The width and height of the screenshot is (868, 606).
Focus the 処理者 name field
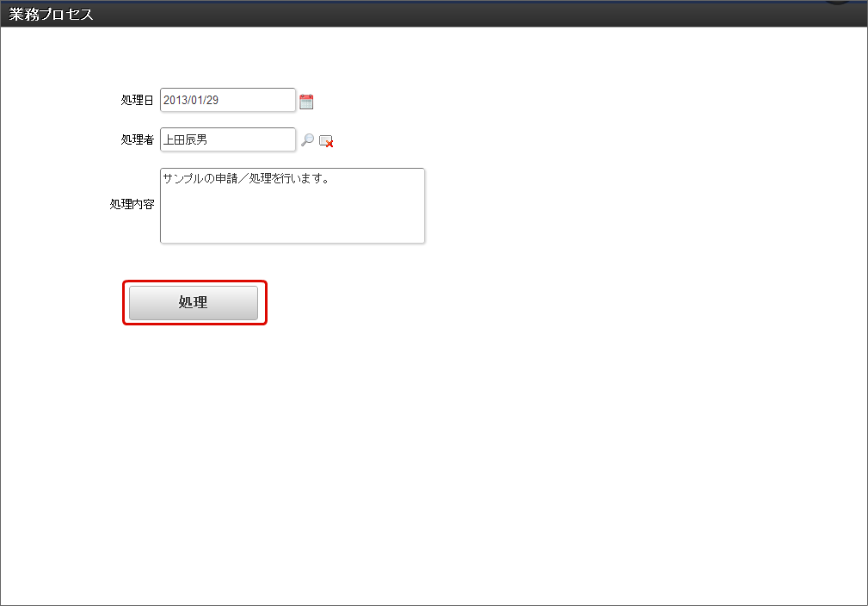(x=227, y=139)
